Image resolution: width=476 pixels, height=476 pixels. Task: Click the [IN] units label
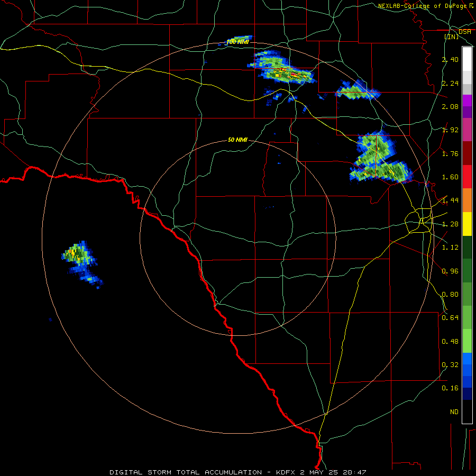point(452,36)
